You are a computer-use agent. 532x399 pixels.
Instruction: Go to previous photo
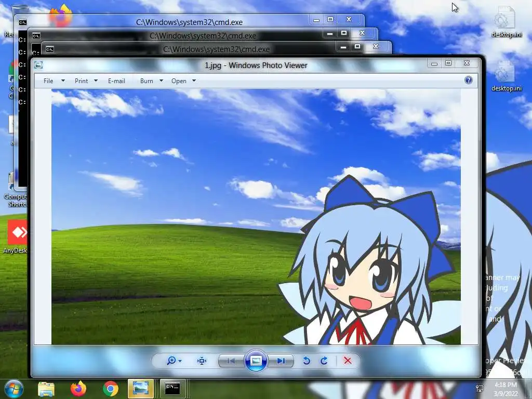click(231, 361)
